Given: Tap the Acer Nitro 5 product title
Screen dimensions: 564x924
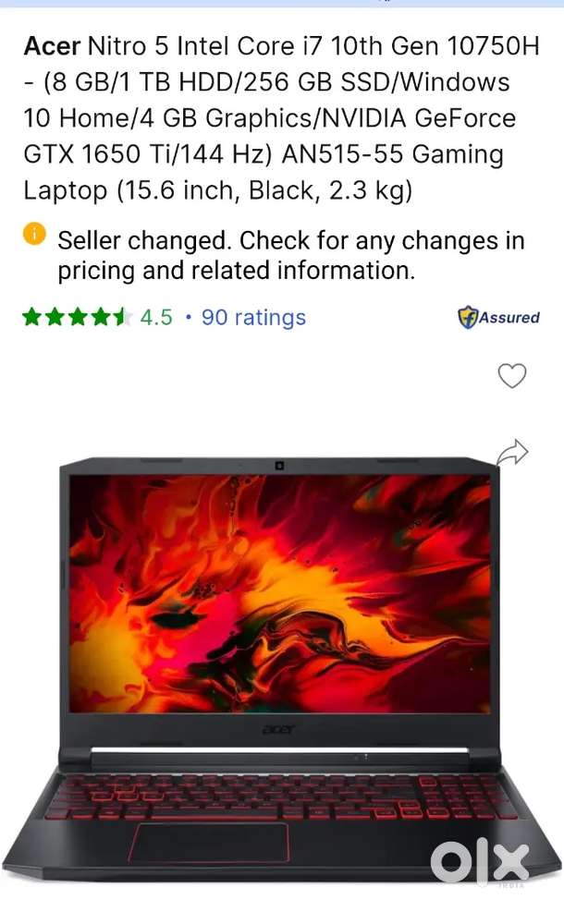Looking at the screenshot, I should (x=281, y=118).
